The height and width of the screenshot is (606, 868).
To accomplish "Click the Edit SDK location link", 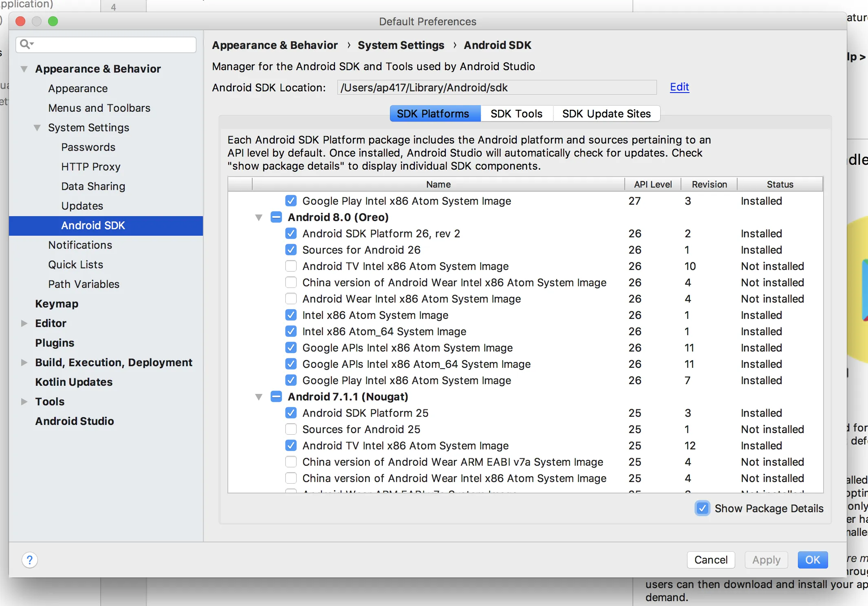I will (x=679, y=87).
